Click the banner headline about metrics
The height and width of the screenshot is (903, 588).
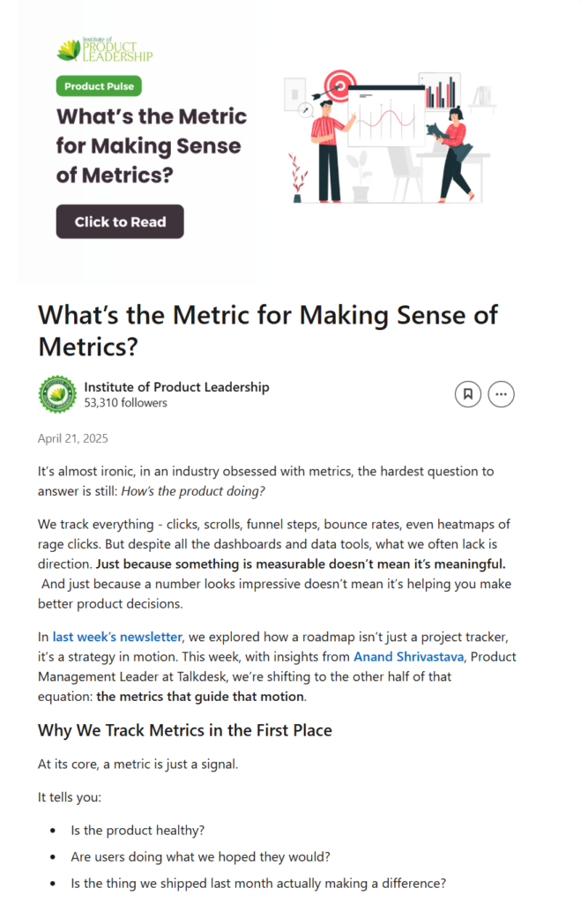pos(151,146)
